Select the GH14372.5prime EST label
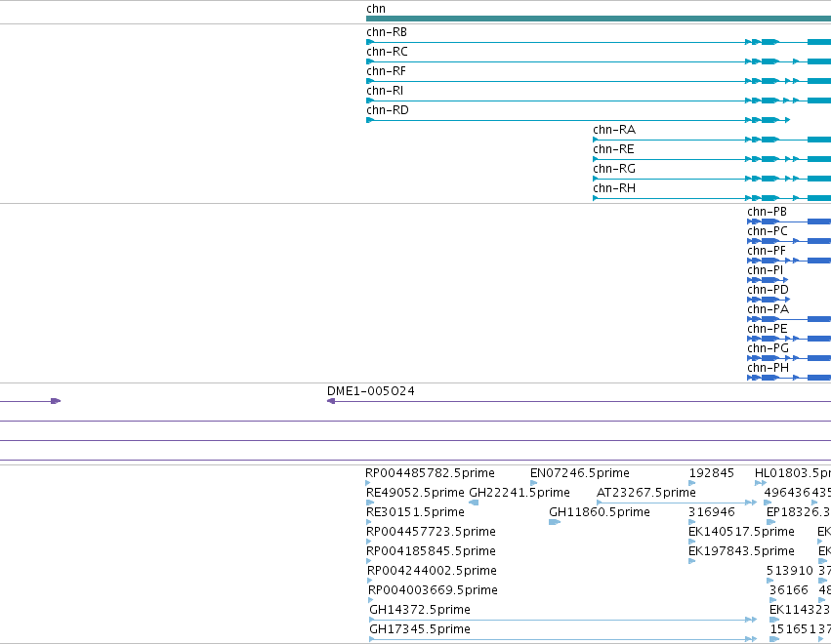This screenshot has height=644, width=831. click(x=420, y=610)
